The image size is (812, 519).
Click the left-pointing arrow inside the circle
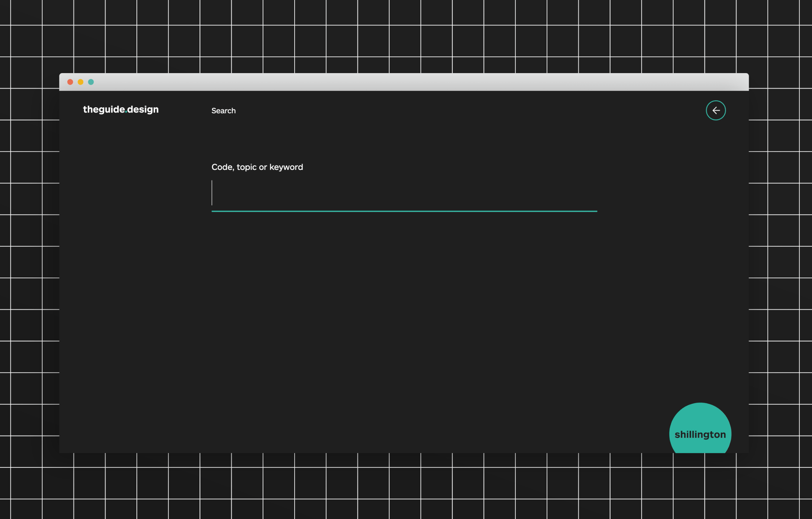tap(716, 110)
